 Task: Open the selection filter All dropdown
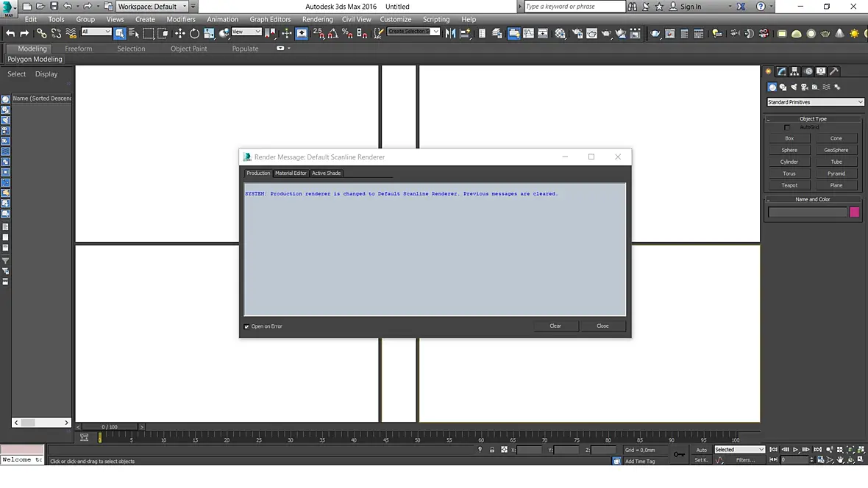coord(96,32)
